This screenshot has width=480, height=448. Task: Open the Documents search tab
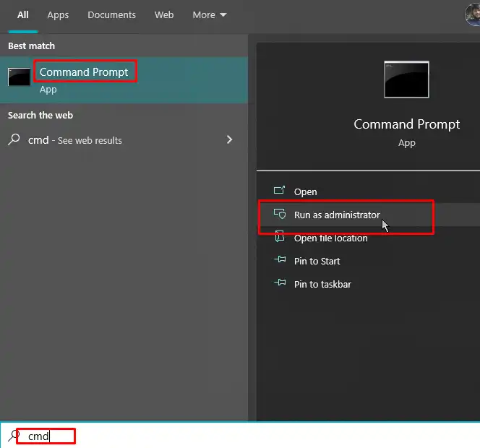tap(112, 14)
